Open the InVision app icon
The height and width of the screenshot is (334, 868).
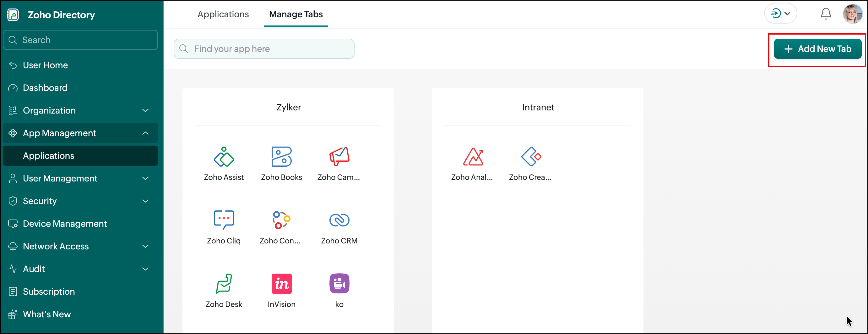[281, 283]
